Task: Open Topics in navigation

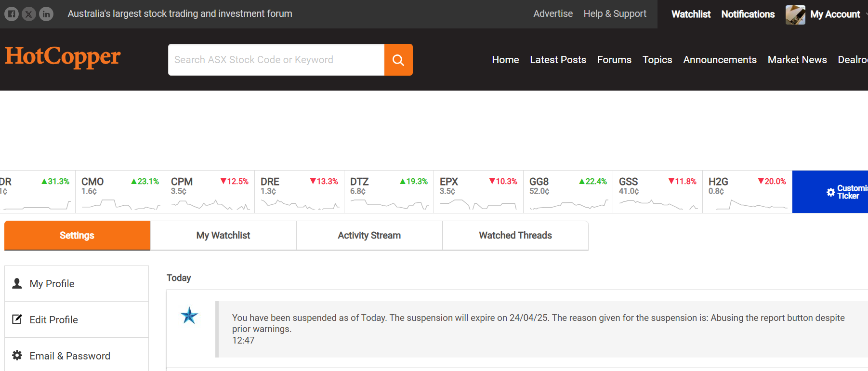Action: tap(657, 60)
